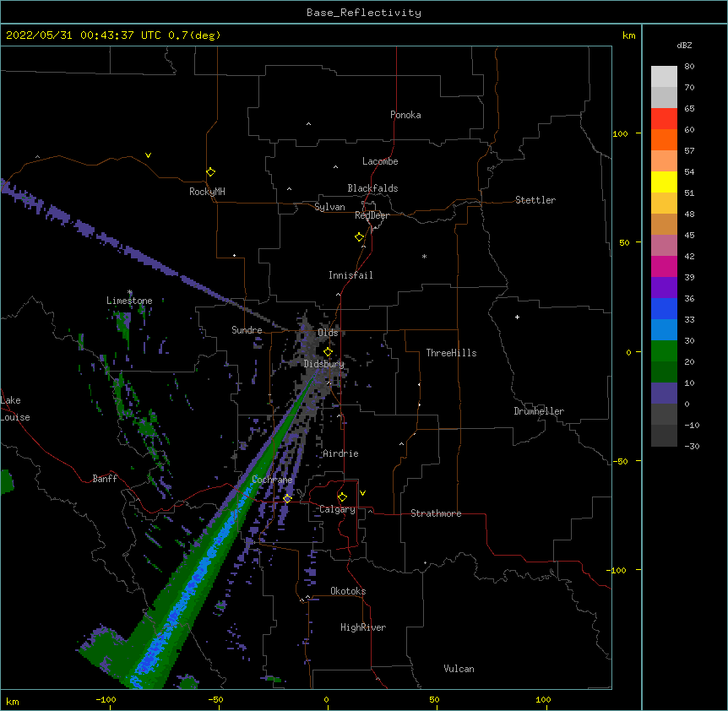728x711 pixels.
Task: Click the Innisfail town label
Action: 350,275
